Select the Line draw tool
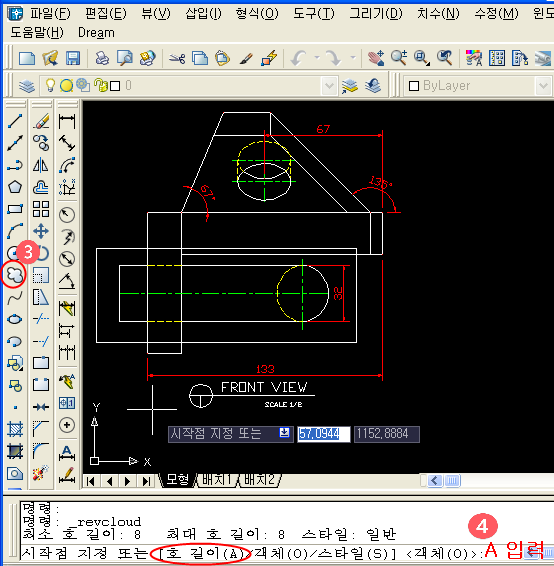 pos(15,121)
